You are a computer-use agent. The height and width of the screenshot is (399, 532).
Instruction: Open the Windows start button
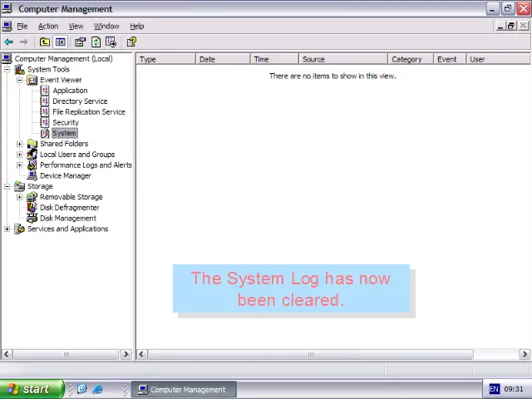(32, 389)
